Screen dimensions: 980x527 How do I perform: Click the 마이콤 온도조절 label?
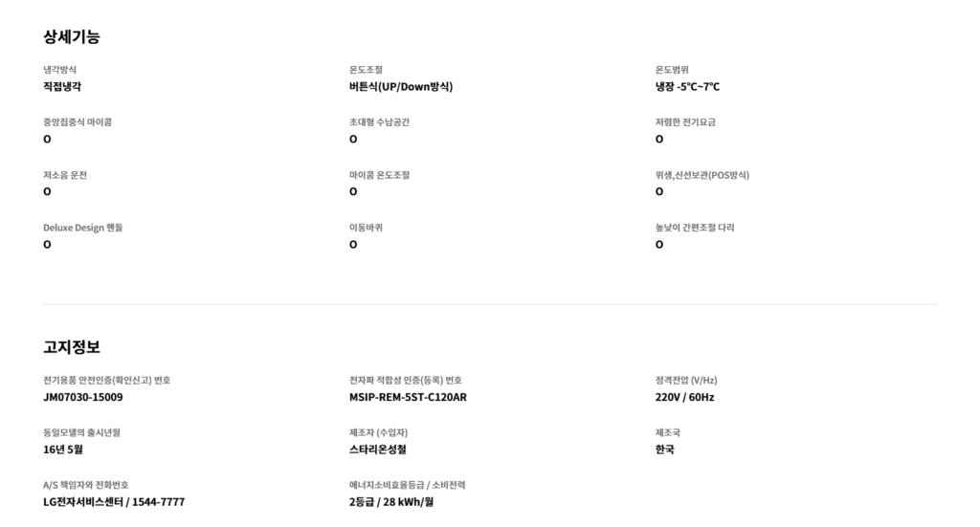pyautogui.click(x=380, y=175)
